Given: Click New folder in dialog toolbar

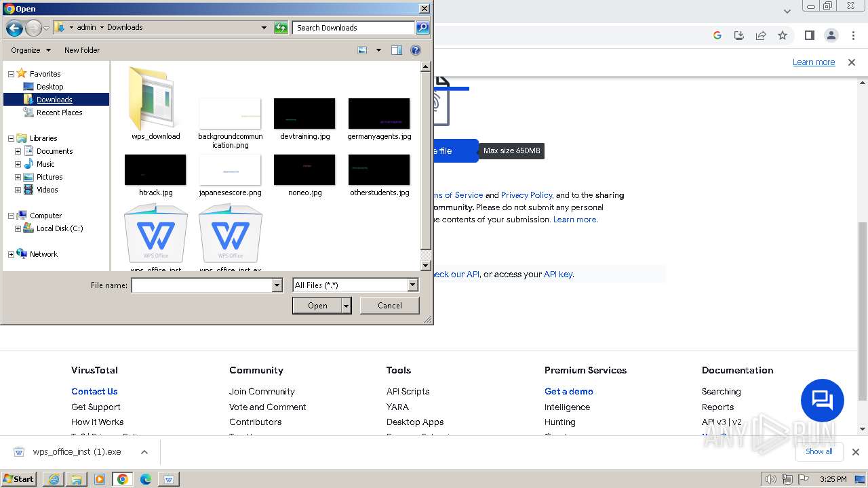Looking at the screenshot, I should (x=82, y=50).
